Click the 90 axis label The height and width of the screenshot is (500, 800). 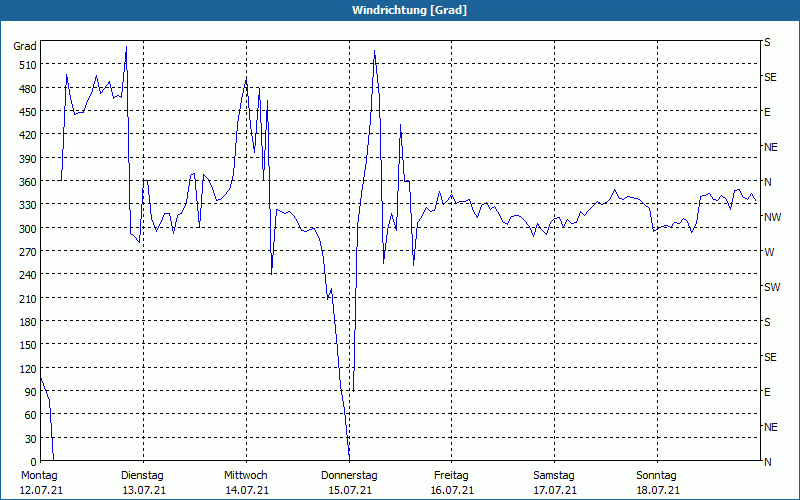pos(31,392)
